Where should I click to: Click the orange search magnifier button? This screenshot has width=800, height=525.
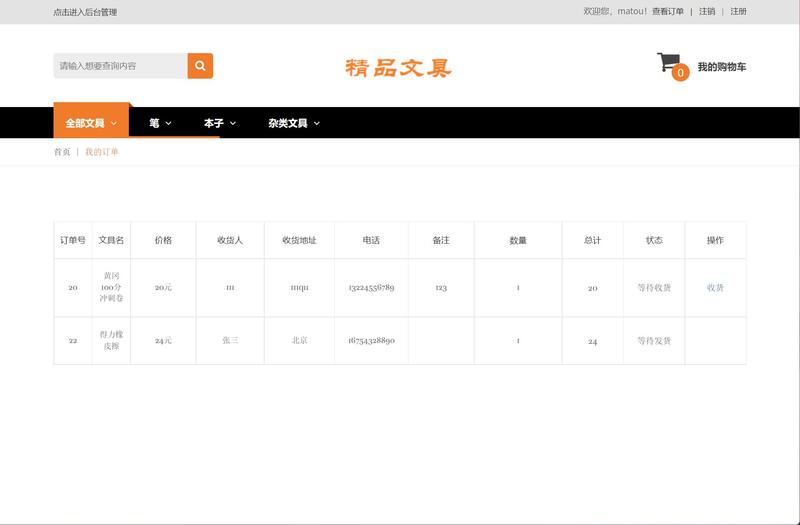[200, 66]
